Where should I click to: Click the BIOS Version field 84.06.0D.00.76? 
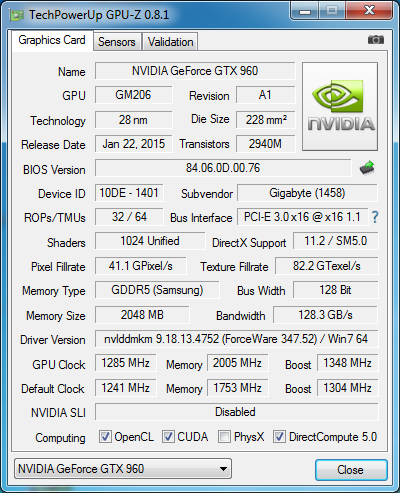point(223,168)
